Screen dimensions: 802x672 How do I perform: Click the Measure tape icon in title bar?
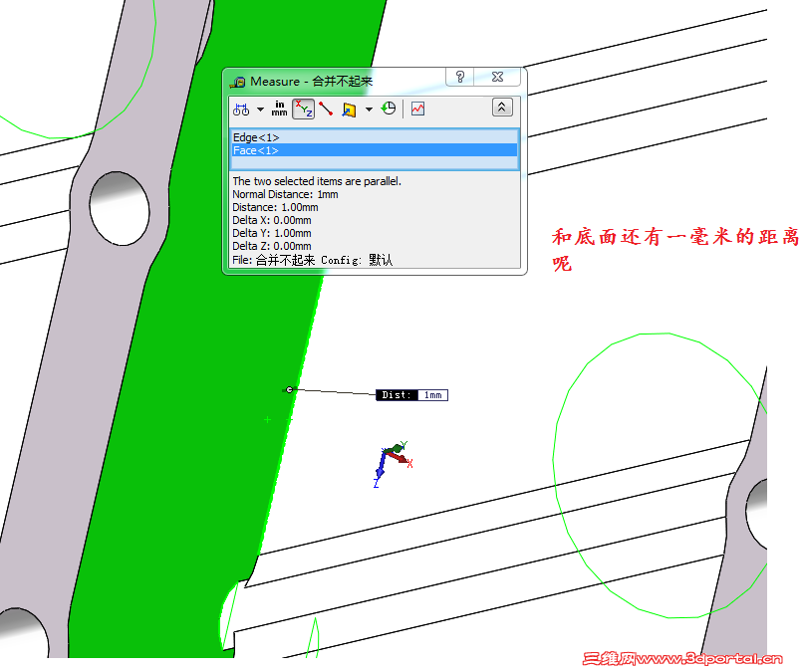click(238, 82)
